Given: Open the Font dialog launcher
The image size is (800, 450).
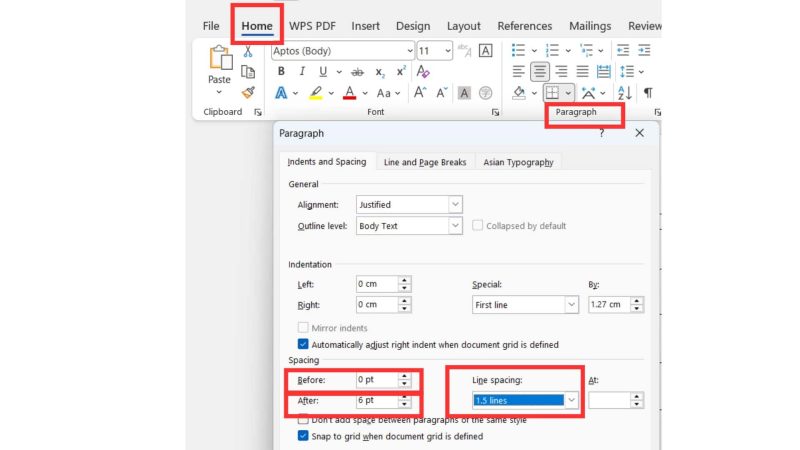Looking at the screenshot, I should tap(495, 112).
